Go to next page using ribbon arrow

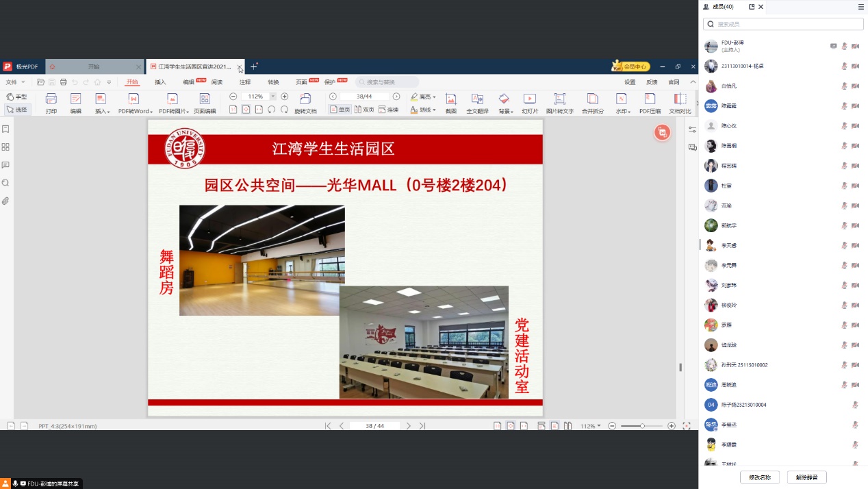[x=396, y=97]
